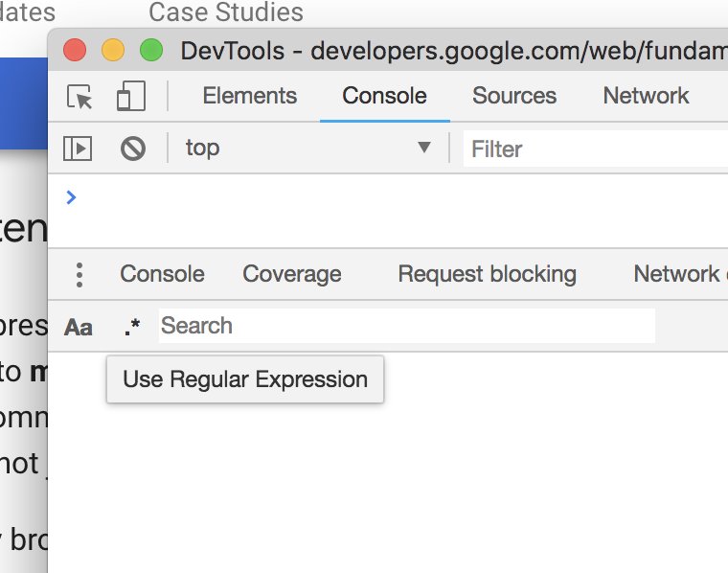Go to the Network tab
Image resolution: width=728 pixels, height=573 pixels.
(x=646, y=96)
